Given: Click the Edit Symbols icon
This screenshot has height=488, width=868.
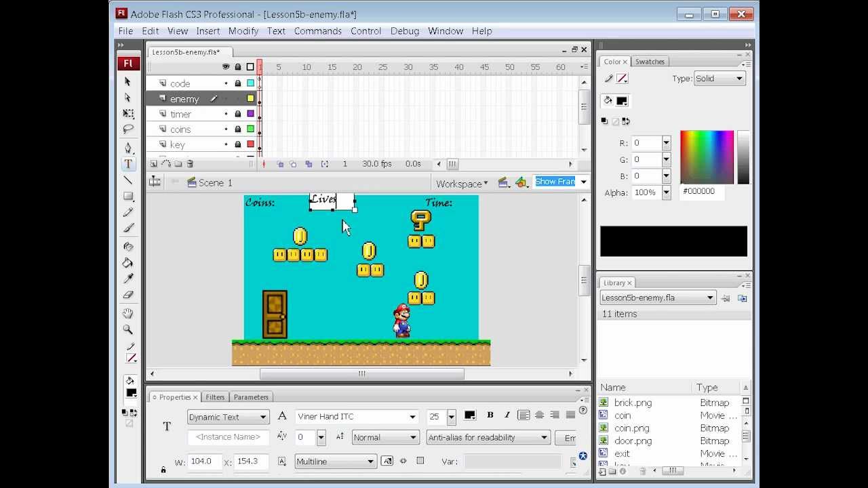Looking at the screenshot, I should [521, 182].
